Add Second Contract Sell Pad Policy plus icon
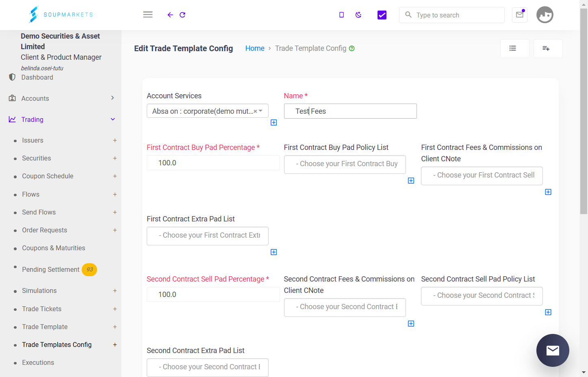The image size is (588, 377). 548,312
